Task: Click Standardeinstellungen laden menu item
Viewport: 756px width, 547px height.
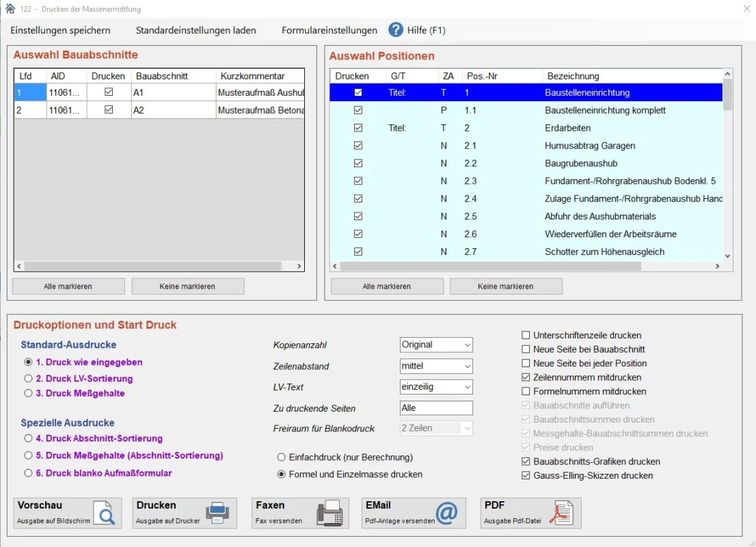Action: click(195, 30)
